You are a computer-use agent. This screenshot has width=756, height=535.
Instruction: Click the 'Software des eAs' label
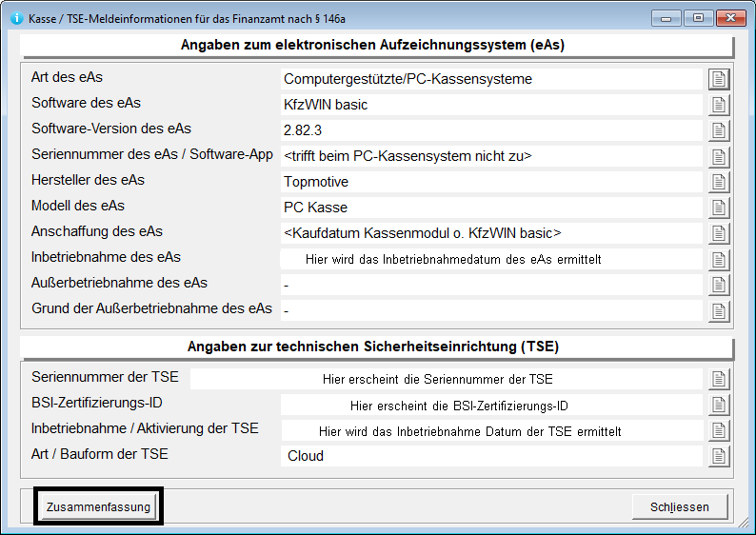pyautogui.click(x=87, y=103)
